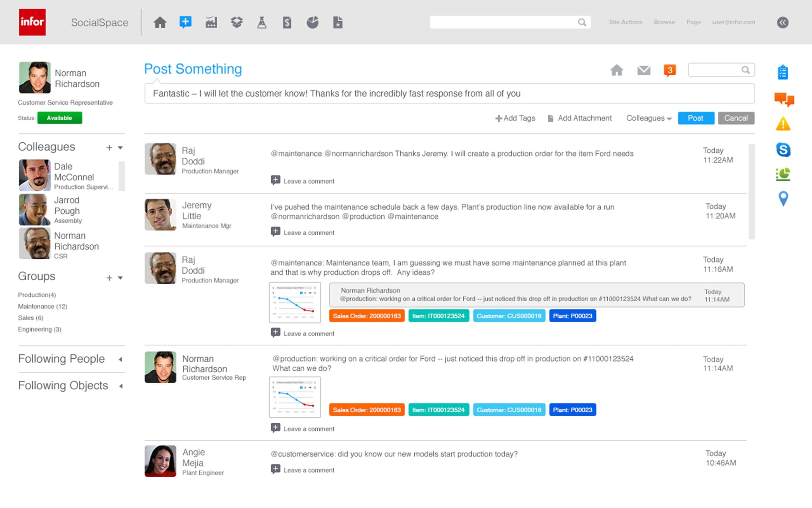This screenshot has width=812, height=508.
Task: Click the flask icon in top toolbar
Action: [x=262, y=23]
